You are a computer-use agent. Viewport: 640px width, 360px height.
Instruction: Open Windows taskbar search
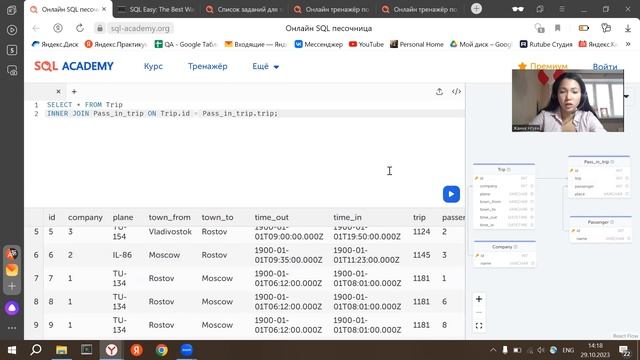[36, 350]
